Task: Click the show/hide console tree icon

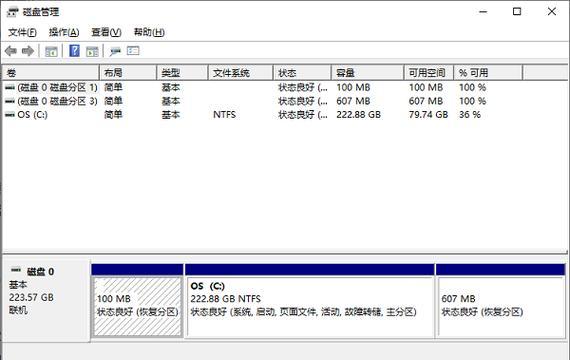Action: point(51,52)
